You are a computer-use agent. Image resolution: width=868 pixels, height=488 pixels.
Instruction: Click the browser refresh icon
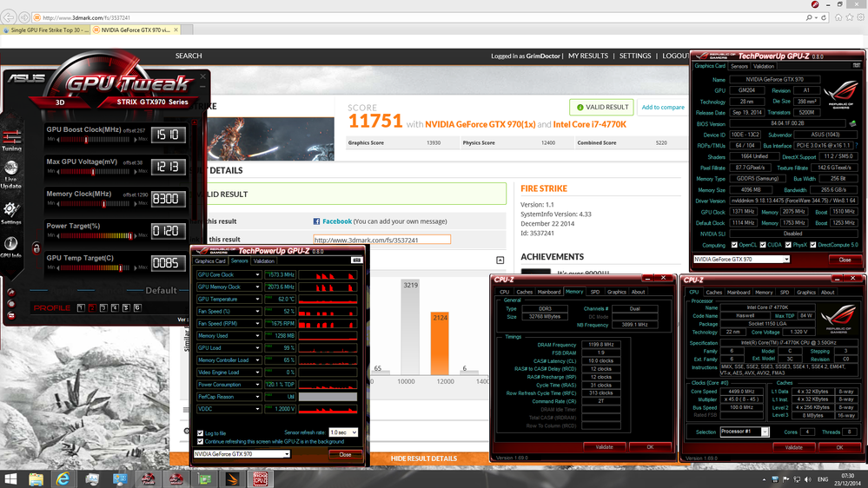[x=824, y=17]
